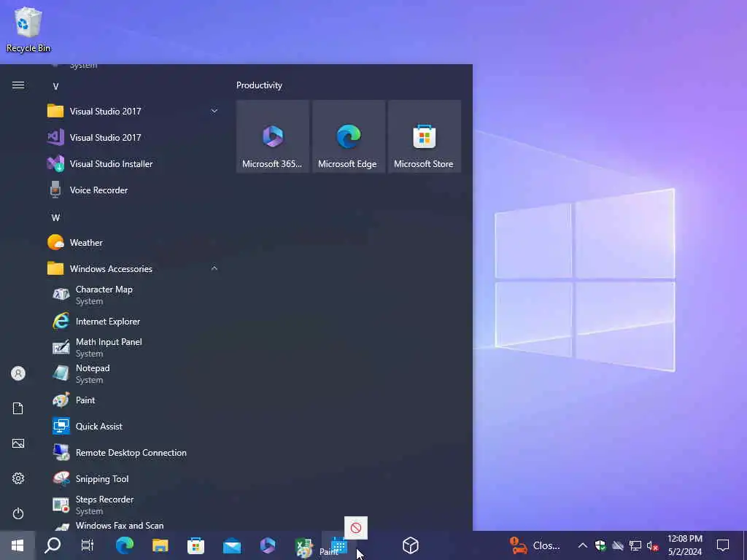The height and width of the screenshot is (560, 747).
Task: Open Voice Recorder from app list
Action: 133,190
